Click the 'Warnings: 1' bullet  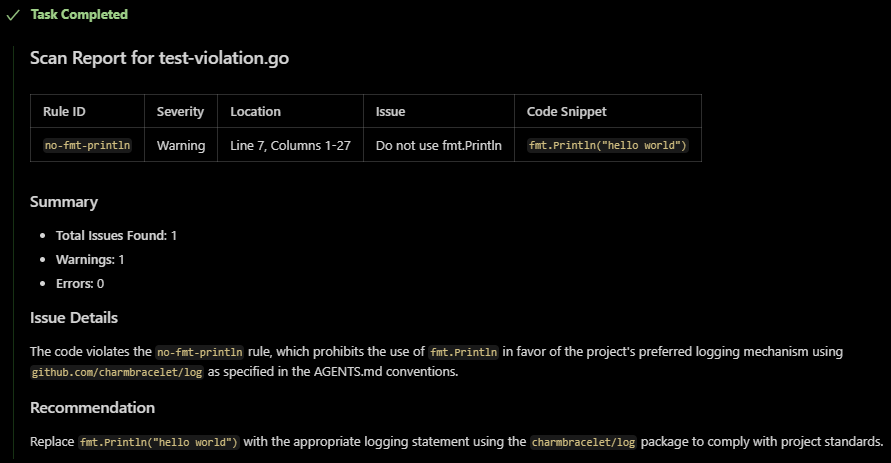coord(90,260)
